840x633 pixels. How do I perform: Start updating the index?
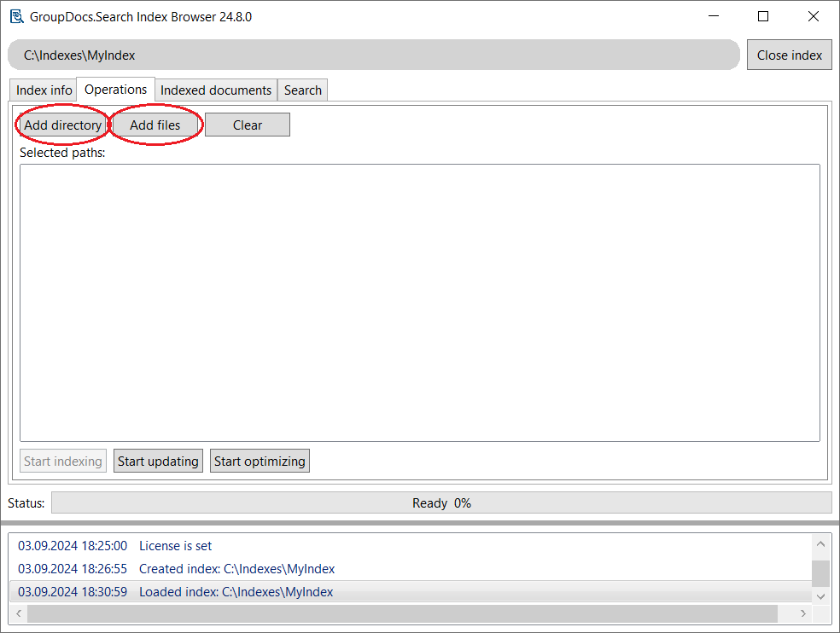click(158, 462)
